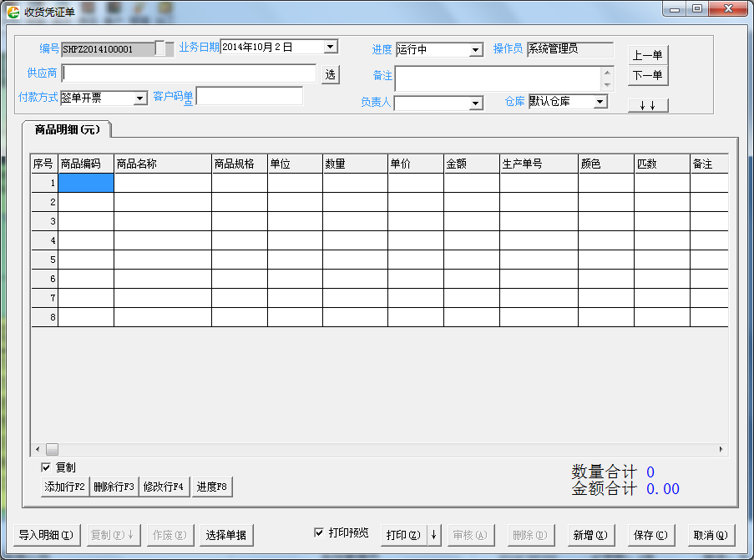Click the ↓↓ expand button
The width and height of the screenshot is (754, 560).
tap(648, 105)
